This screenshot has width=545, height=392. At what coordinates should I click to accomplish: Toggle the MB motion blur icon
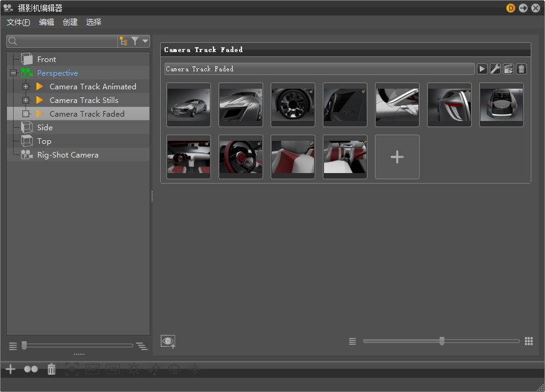point(113,369)
